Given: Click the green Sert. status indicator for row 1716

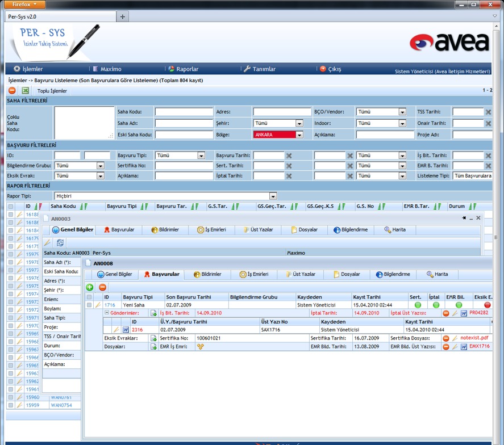Looking at the screenshot, I should pos(418,305).
